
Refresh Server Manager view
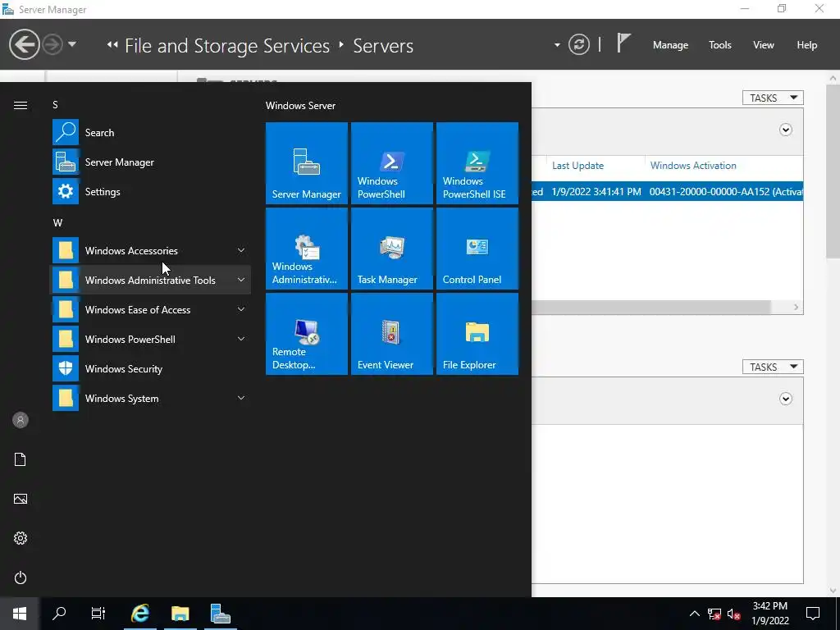click(578, 44)
